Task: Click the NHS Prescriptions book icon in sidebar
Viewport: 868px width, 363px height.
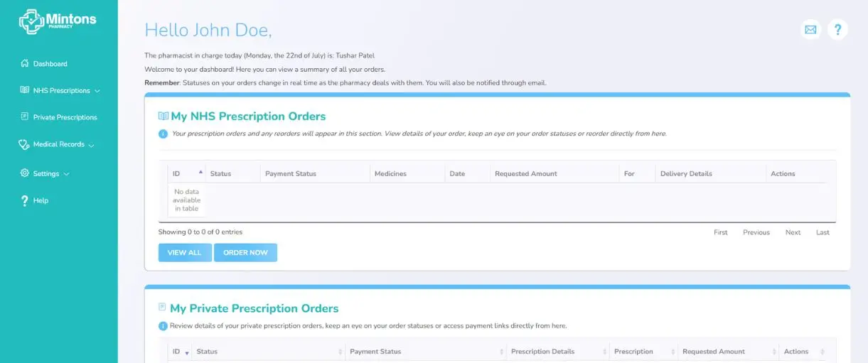Action: click(25, 90)
